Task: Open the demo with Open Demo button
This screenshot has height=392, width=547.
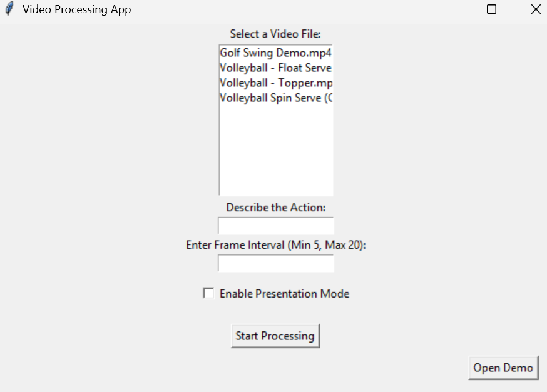Action: (x=503, y=368)
